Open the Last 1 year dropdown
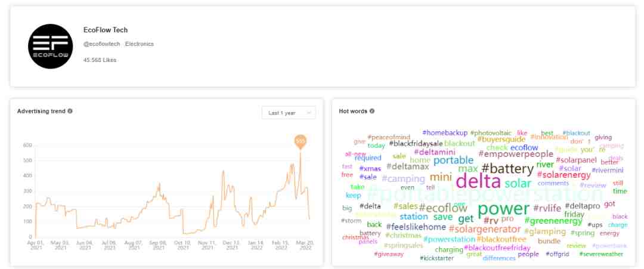This screenshot has width=644, height=269. (289, 113)
